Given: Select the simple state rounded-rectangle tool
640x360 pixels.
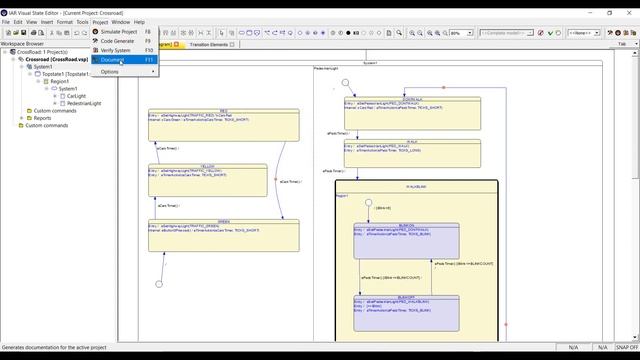Looking at the screenshot, I should pos(241,33).
